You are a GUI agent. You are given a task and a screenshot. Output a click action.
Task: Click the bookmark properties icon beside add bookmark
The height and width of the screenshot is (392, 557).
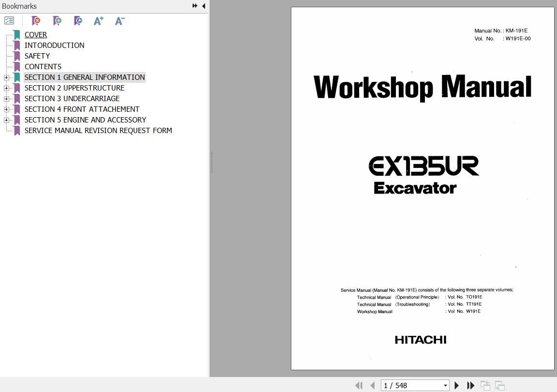coord(78,21)
